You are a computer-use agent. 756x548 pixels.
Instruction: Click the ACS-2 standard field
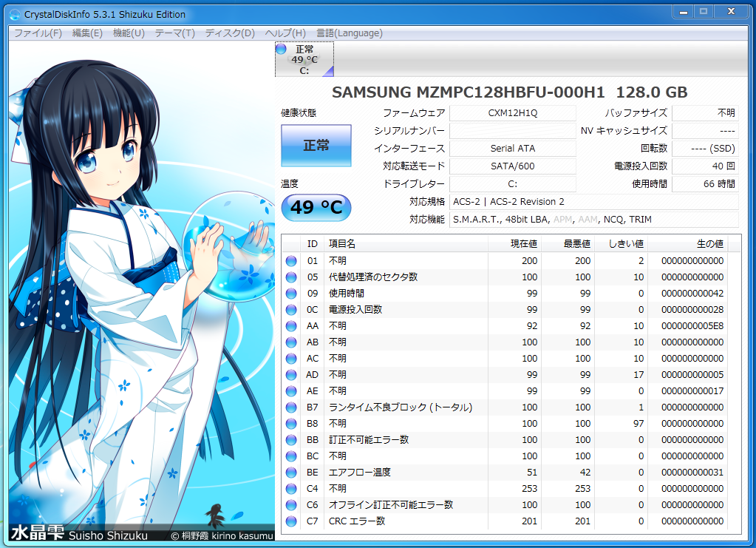coord(593,202)
